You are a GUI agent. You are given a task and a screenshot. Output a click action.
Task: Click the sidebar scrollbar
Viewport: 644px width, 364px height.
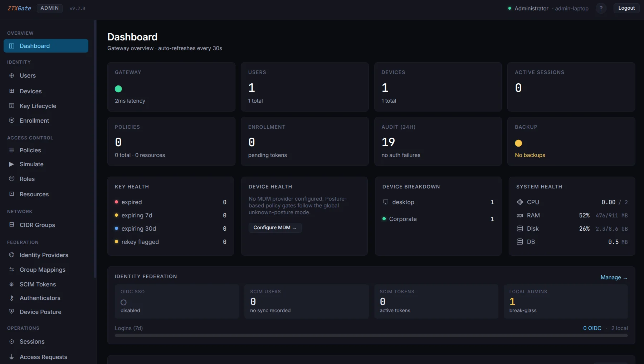click(x=95, y=148)
